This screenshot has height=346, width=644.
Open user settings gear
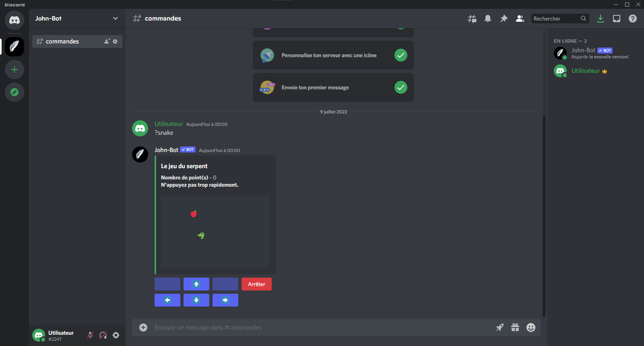point(116,335)
